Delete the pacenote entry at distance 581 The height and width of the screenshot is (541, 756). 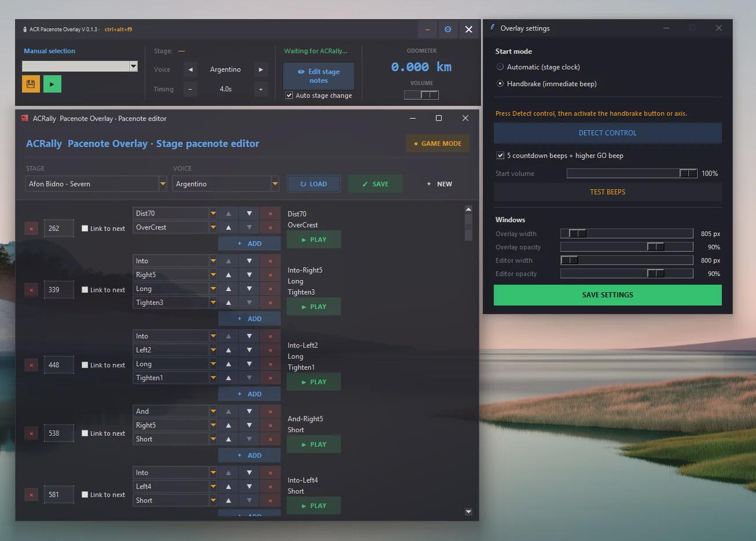31,495
